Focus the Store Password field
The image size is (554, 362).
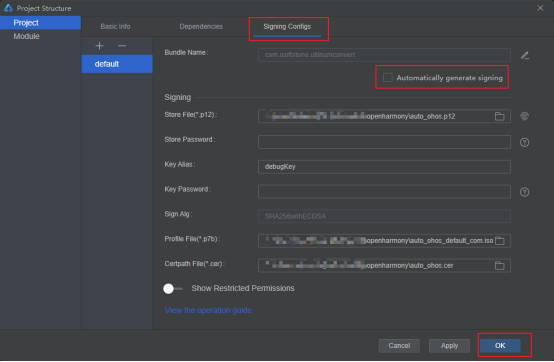tap(384, 142)
